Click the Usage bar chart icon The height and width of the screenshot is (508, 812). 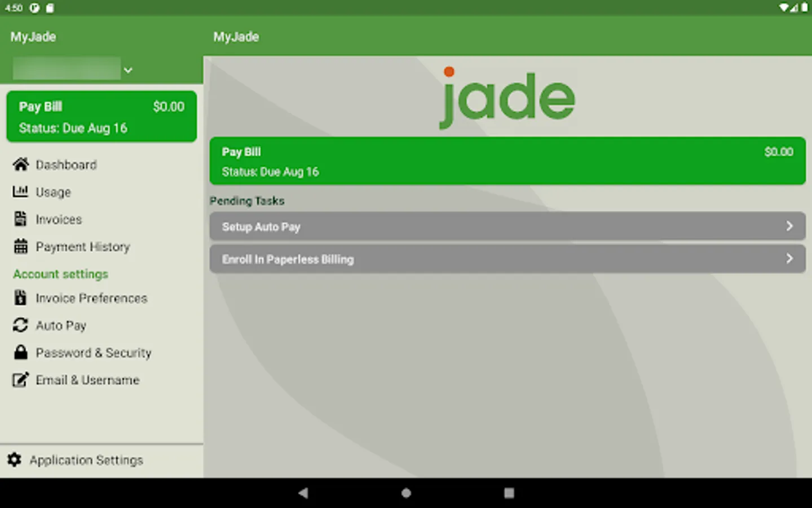(20, 191)
